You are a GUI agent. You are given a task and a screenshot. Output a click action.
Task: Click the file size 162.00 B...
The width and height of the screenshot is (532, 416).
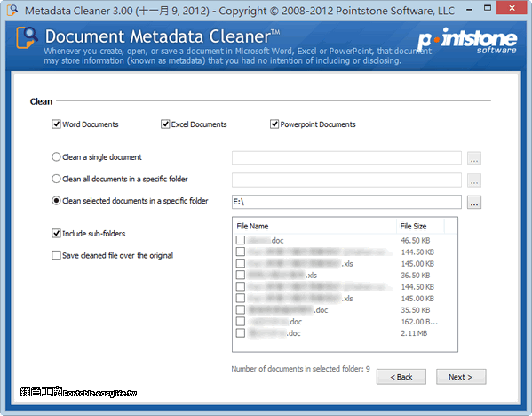[x=419, y=322]
